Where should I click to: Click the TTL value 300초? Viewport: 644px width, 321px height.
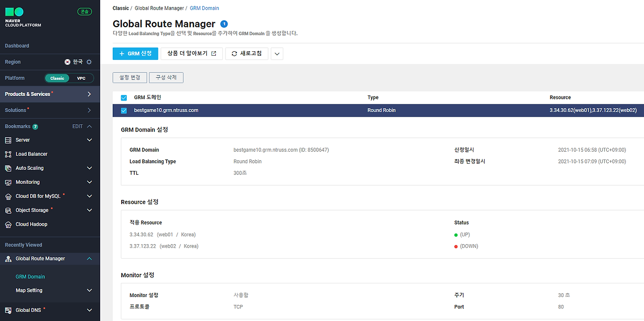(240, 173)
